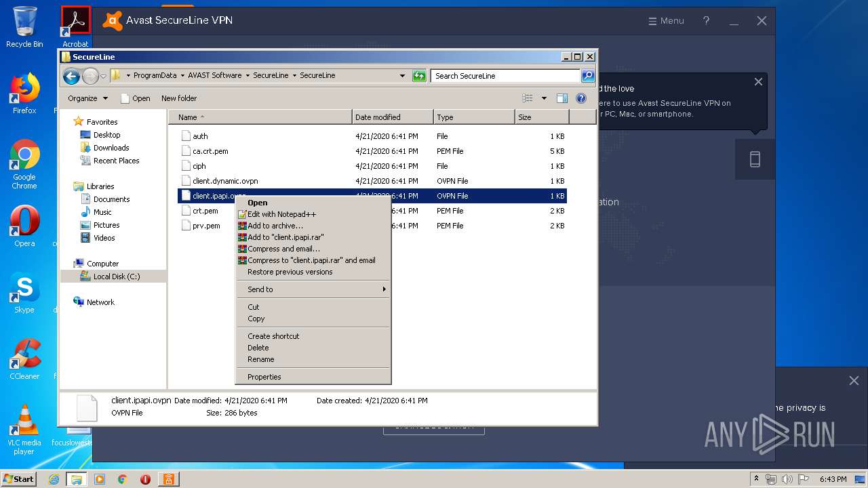Image resolution: width=868 pixels, height=488 pixels.
Task: Sort by Date modified column
Action: (x=393, y=117)
